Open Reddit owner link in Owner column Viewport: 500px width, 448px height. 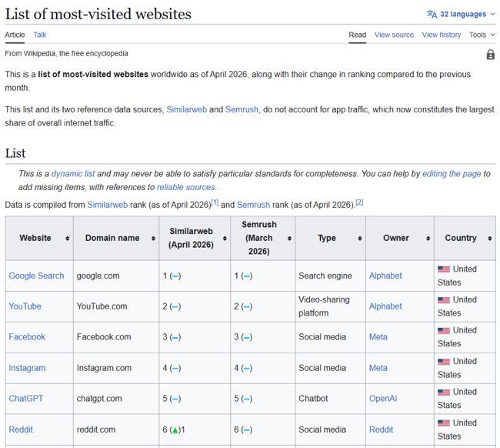point(381,430)
